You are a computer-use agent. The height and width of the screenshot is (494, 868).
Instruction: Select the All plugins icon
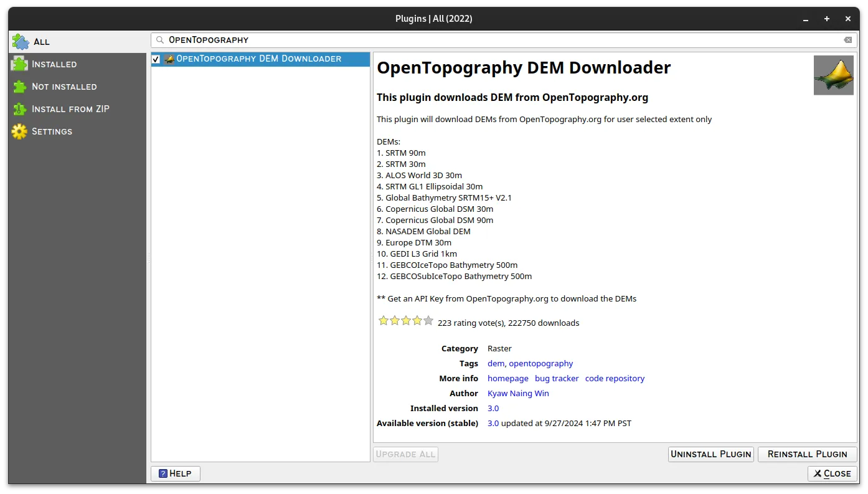click(x=19, y=41)
